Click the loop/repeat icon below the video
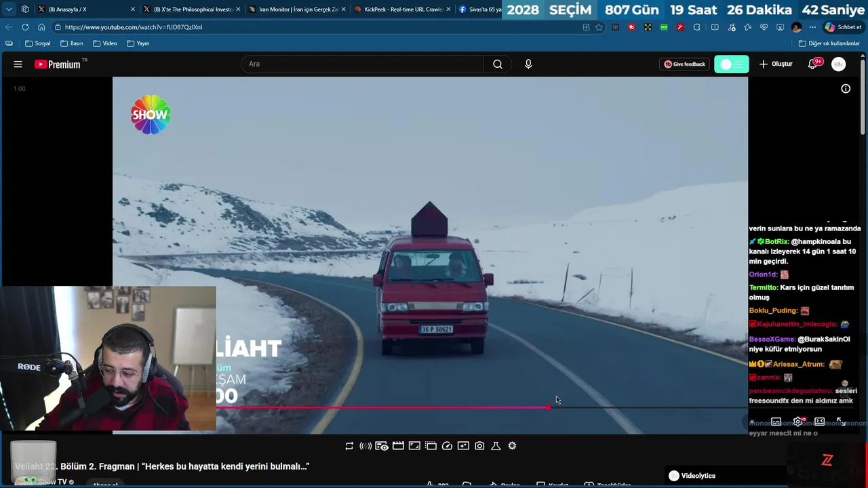The width and height of the screenshot is (868, 488). (x=349, y=446)
